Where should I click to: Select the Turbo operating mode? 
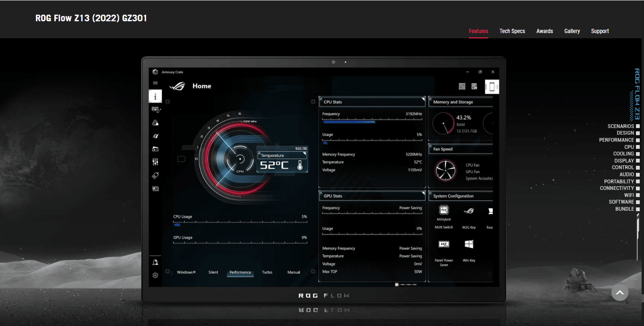pyautogui.click(x=267, y=272)
